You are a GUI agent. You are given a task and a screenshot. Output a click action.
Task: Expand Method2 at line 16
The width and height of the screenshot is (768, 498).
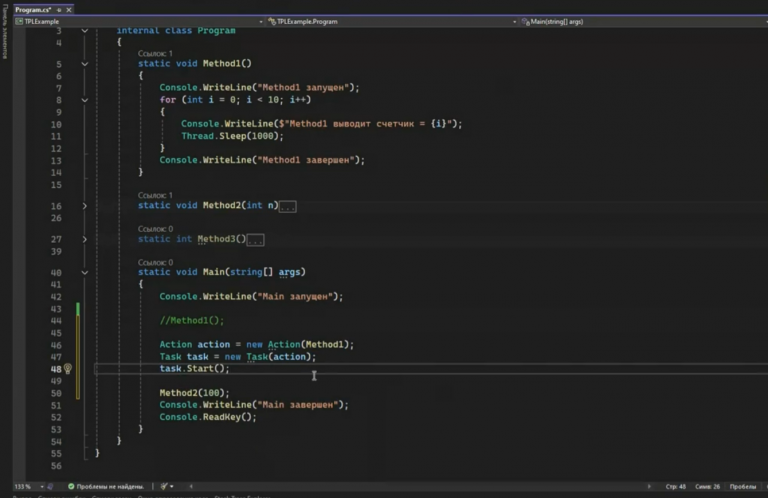84,206
